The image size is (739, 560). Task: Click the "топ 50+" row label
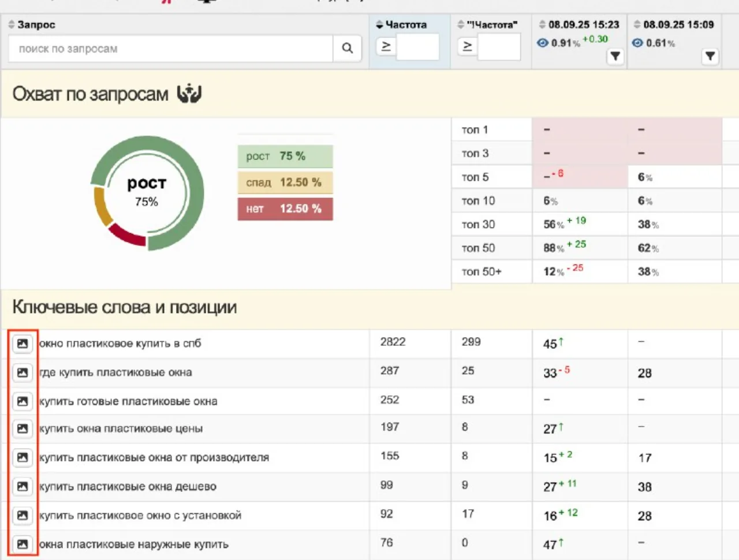coord(482,271)
